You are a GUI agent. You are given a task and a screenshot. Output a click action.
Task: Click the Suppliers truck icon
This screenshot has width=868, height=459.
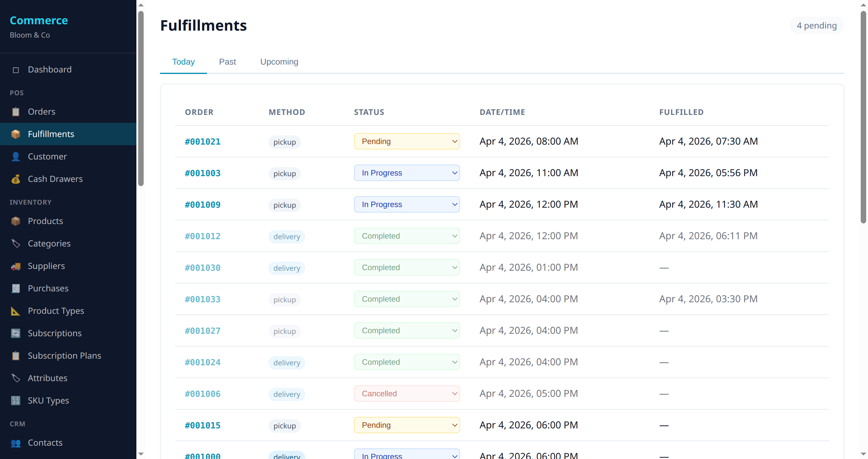tap(15, 266)
